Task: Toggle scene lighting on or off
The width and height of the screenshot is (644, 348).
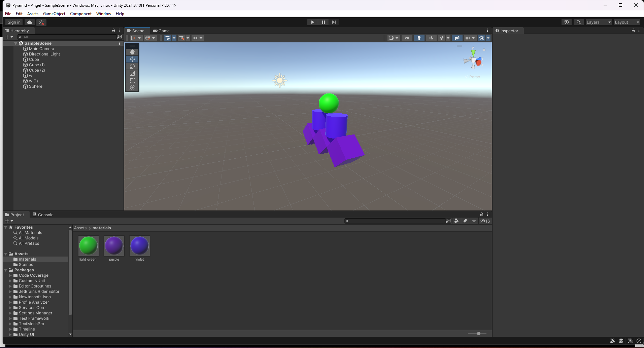Action: point(419,38)
